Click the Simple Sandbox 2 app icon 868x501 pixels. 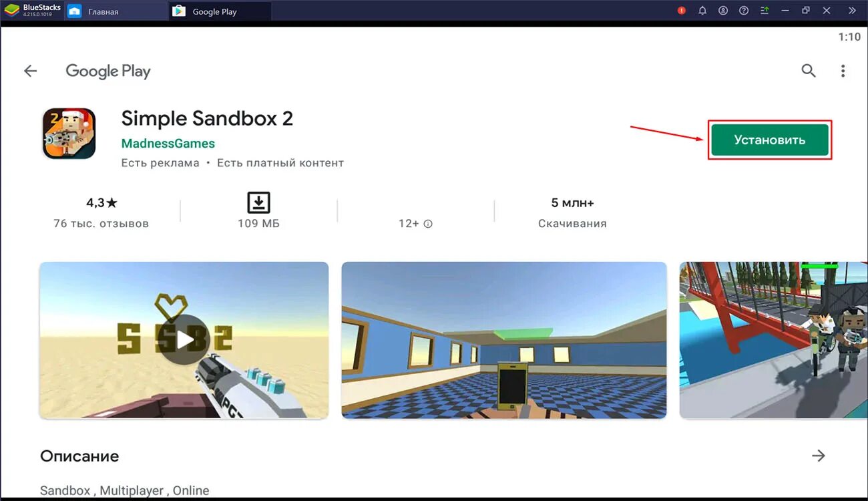click(x=69, y=134)
